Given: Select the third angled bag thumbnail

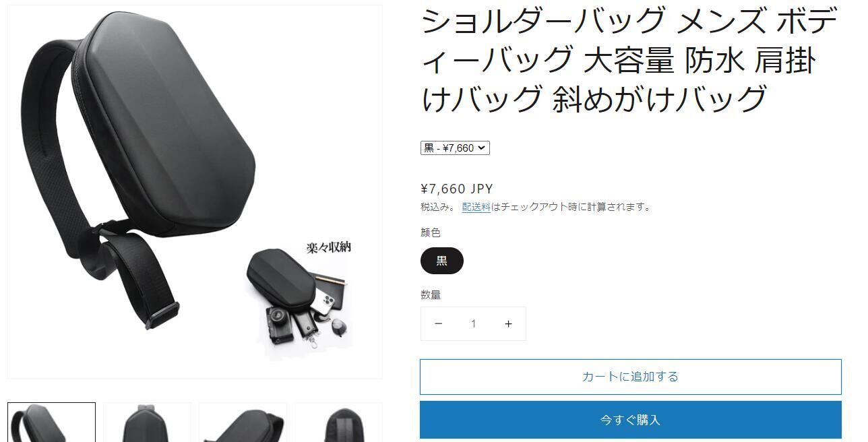Looking at the screenshot, I should (243, 422).
